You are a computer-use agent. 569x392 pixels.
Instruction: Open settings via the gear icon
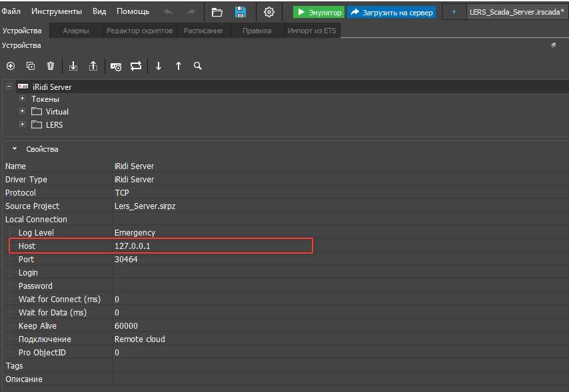point(269,12)
